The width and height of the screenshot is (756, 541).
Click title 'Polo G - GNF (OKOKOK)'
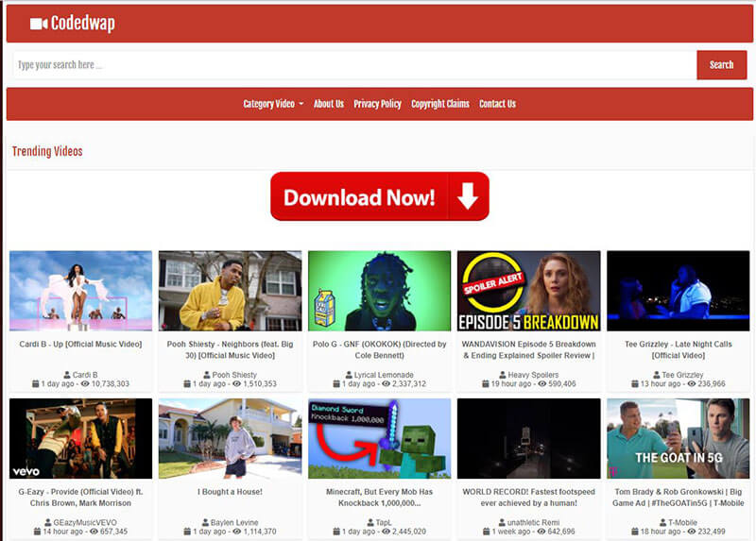click(380, 349)
